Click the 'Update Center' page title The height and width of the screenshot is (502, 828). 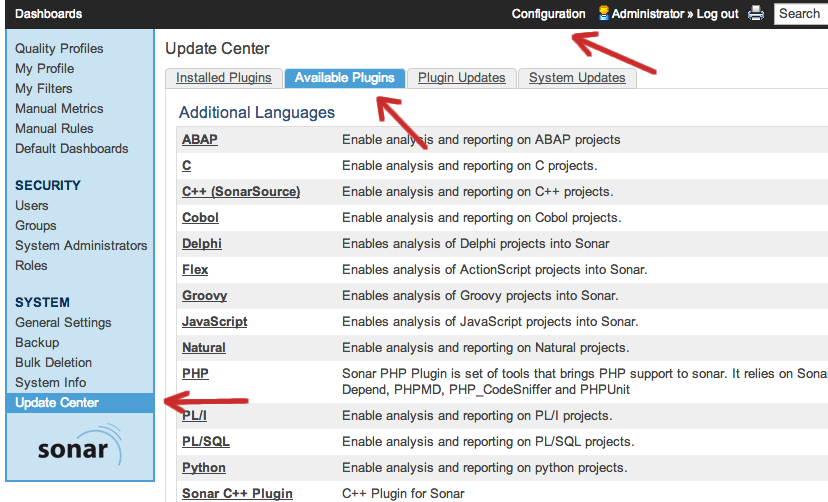[x=217, y=49]
